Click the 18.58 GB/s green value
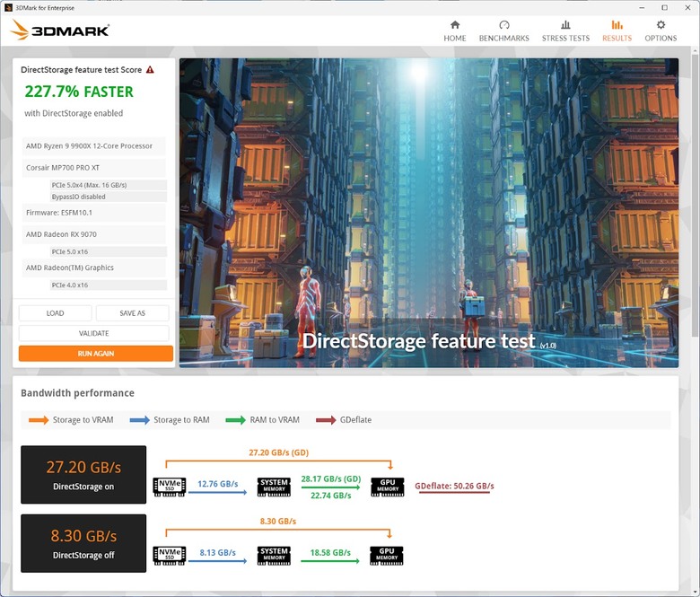Viewport: 700px width, 597px height. (x=330, y=552)
